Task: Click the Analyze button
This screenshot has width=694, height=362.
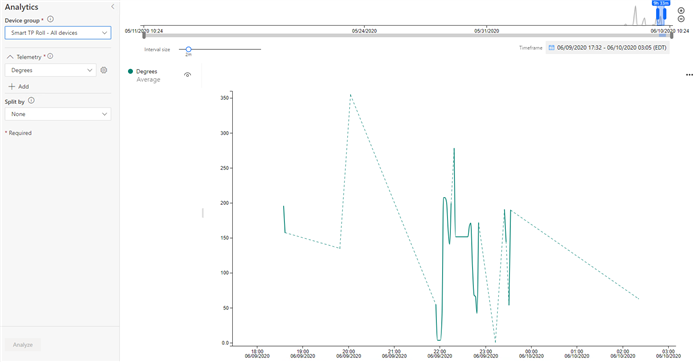Action: 23,345
